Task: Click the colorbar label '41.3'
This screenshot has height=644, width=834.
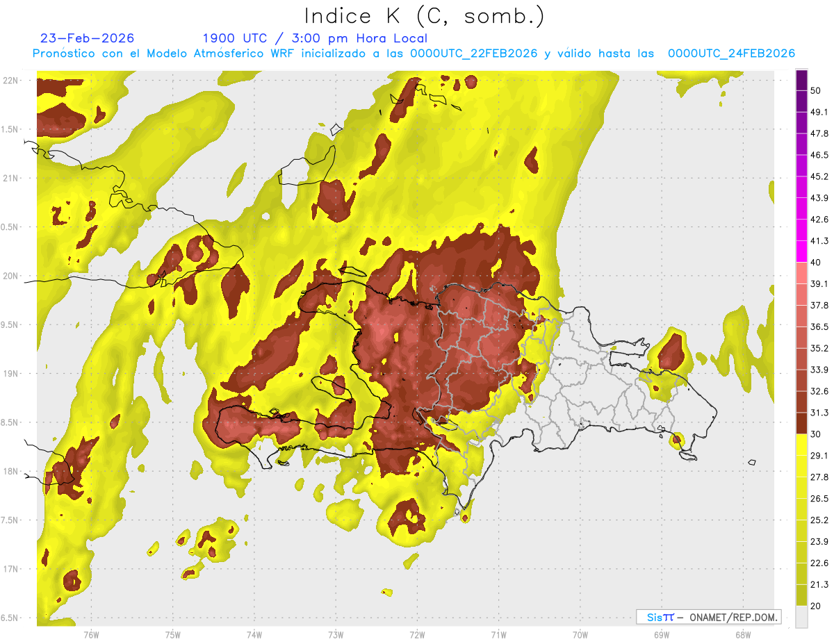Action: (819, 241)
